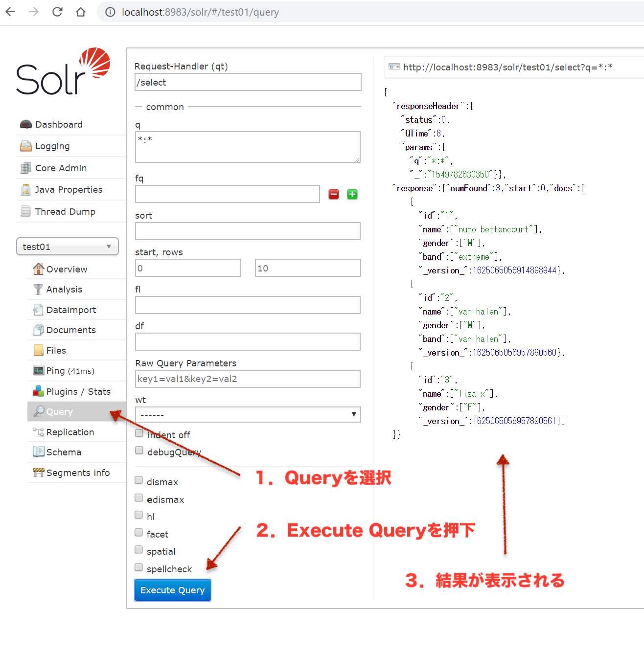This screenshot has width=644, height=653.
Task: Click the Request-Handler (qt) field
Action: tap(248, 82)
